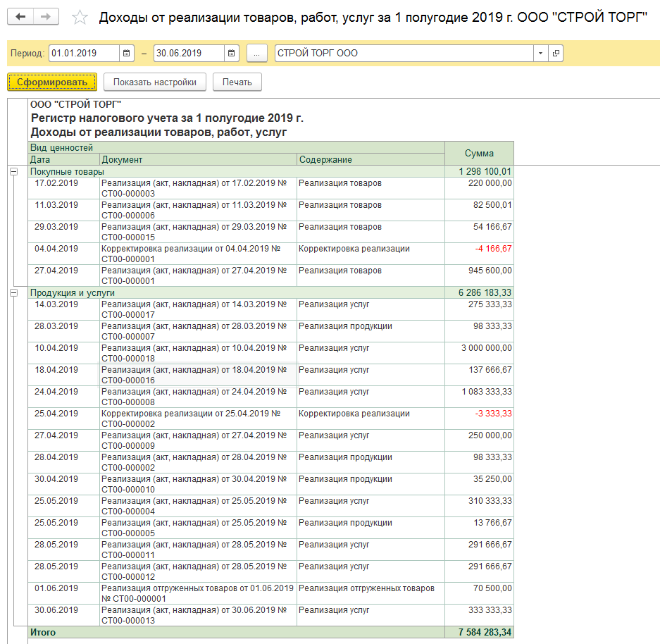660x644 pixels.
Task: Click the organization field СТРОЙ ТОРГ ООО
Action: 404,54
